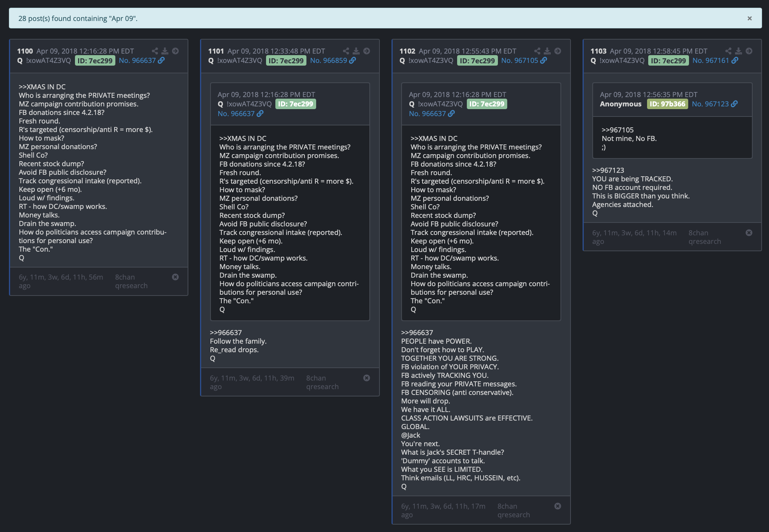
Task: Open link No. 966637 in post 1100 header
Action: pos(142,61)
